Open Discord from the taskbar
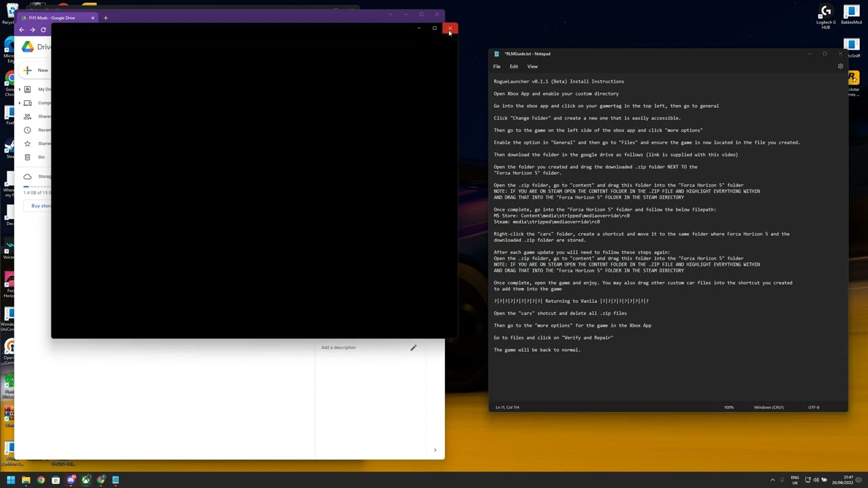Viewport: 868px width, 488px height. pyautogui.click(x=71, y=480)
